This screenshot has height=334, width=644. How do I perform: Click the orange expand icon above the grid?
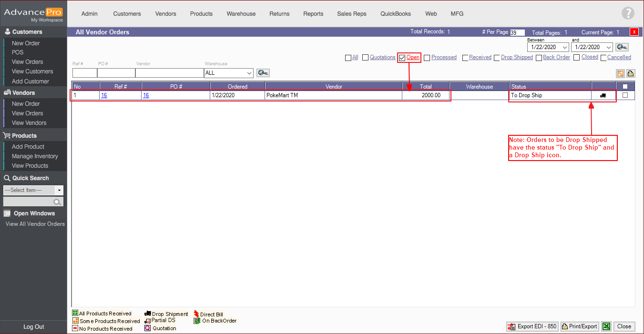pyautogui.click(x=620, y=73)
